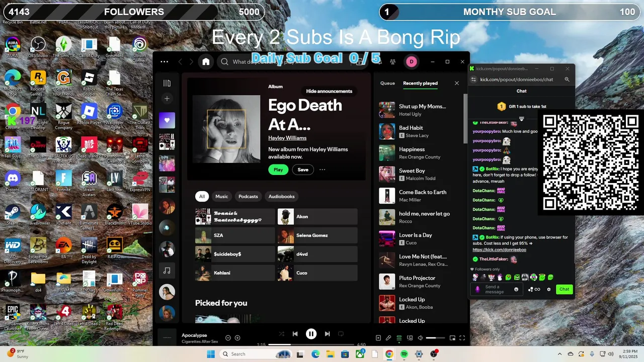Go forward with Spotify's right arrow
This screenshot has width=644, height=362.
[x=191, y=62]
